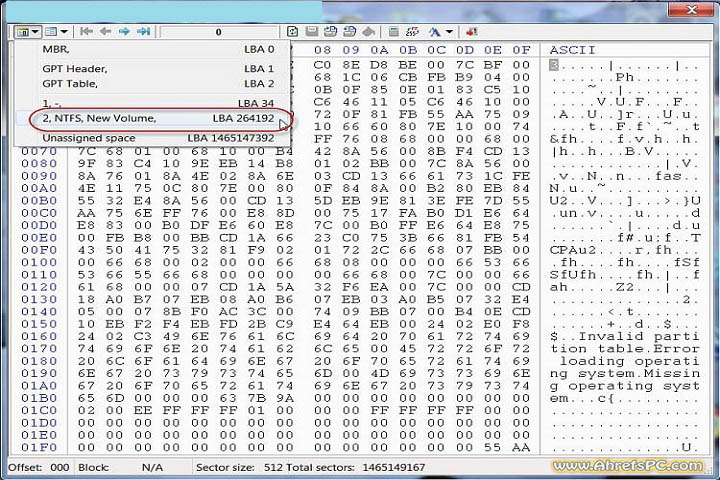Go to the previous sector arrow
720x480 pixels.
(106, 31)
